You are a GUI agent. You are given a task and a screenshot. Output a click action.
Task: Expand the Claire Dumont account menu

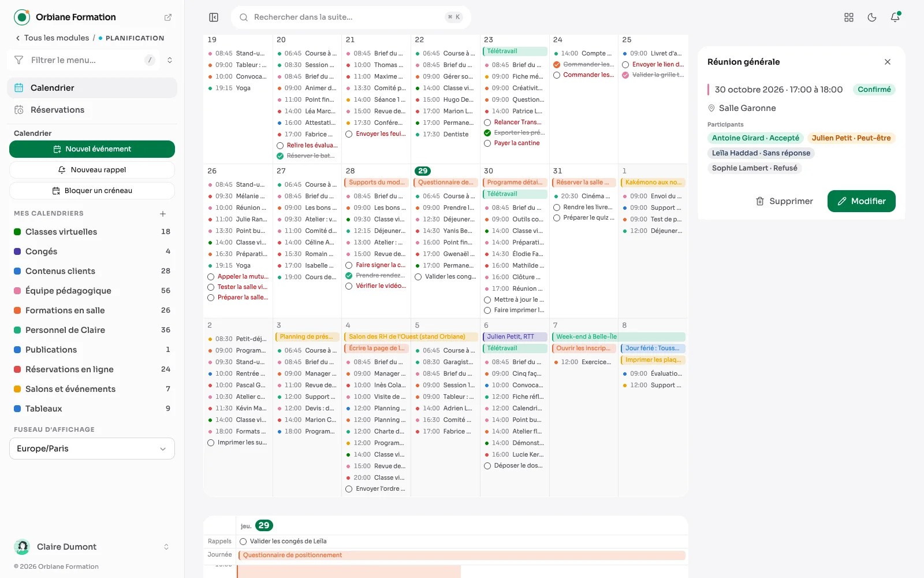(x=166, y=547)
